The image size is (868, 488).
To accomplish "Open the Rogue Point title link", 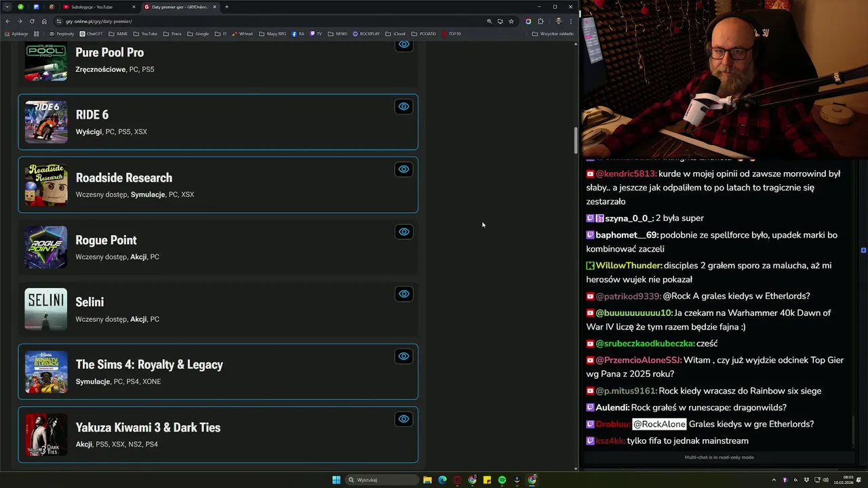I will [106, 240].
